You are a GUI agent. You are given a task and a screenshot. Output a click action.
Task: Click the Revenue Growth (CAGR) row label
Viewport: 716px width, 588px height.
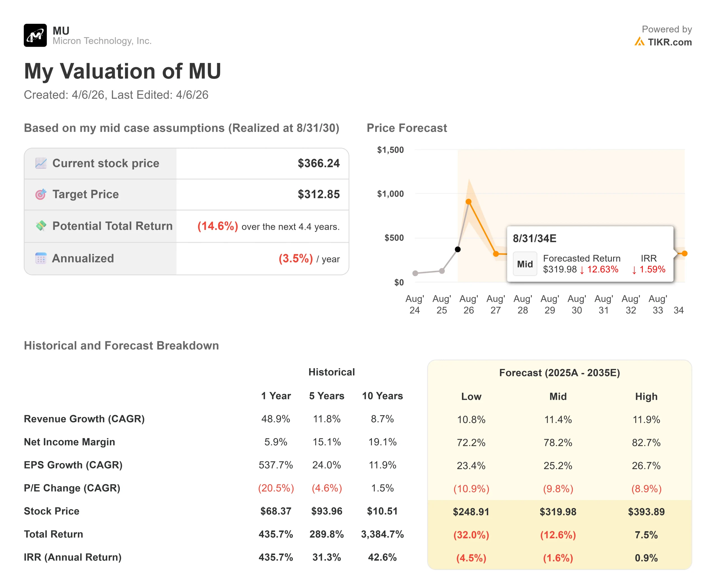84,419
